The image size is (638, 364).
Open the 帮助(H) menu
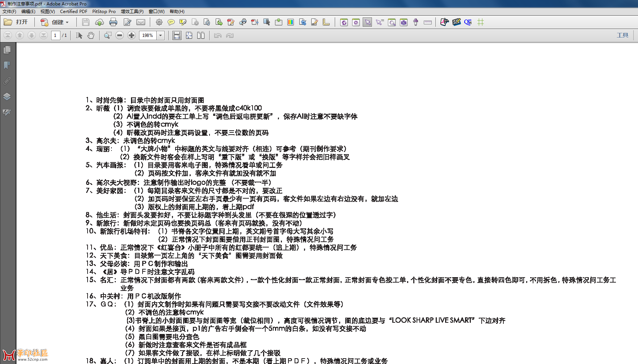(177, 11)
